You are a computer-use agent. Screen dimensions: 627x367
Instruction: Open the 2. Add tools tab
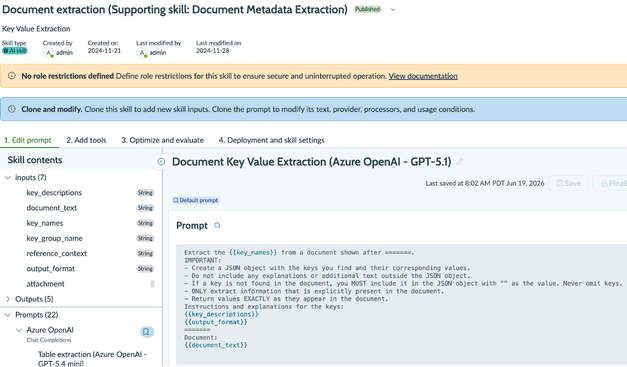(86, 140)
